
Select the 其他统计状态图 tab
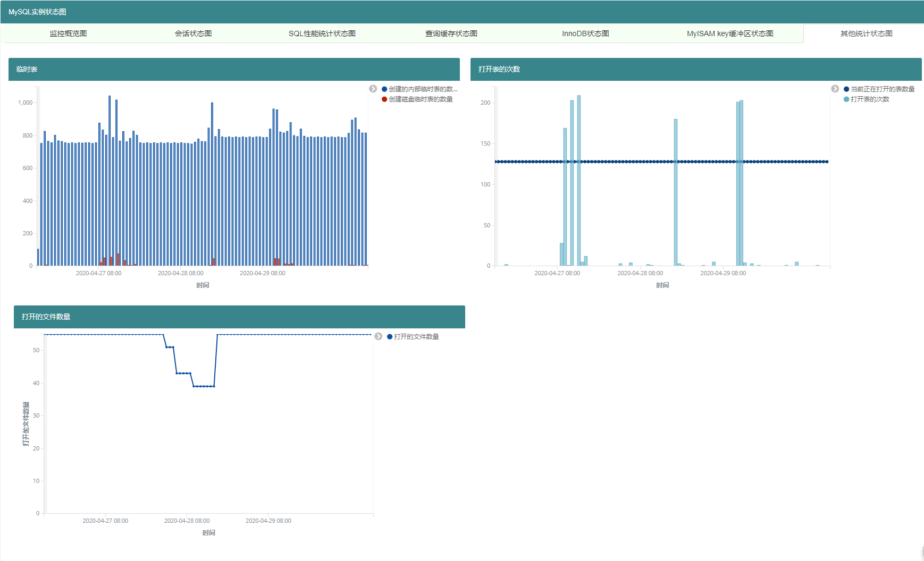[866, 33]
